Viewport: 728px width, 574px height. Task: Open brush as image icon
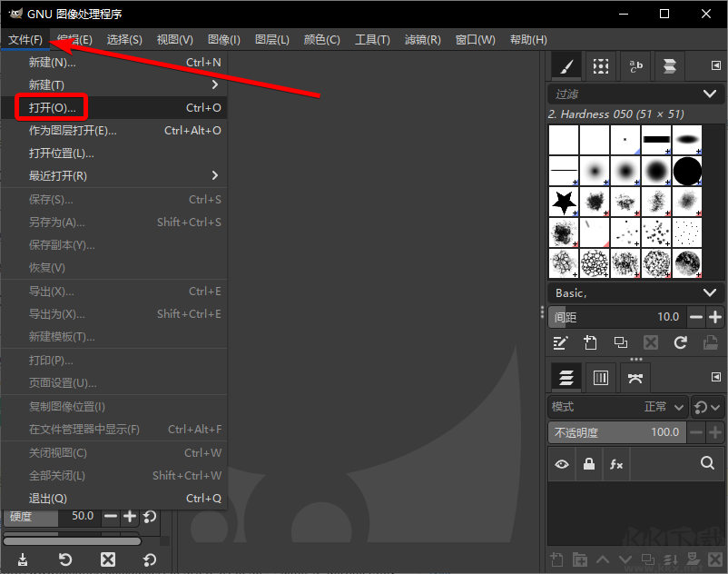coord(711,343)
